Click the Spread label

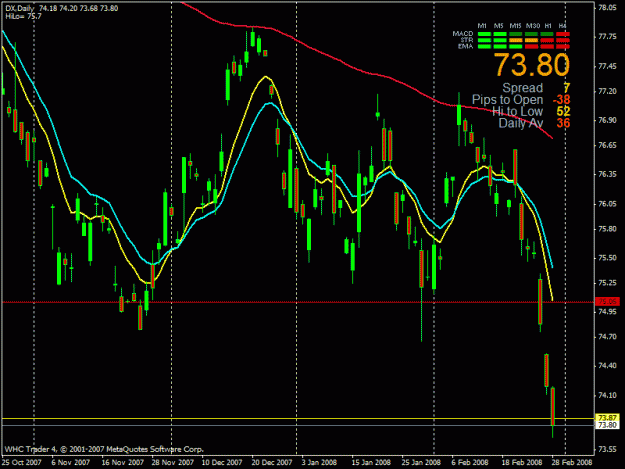pos(523,88)
